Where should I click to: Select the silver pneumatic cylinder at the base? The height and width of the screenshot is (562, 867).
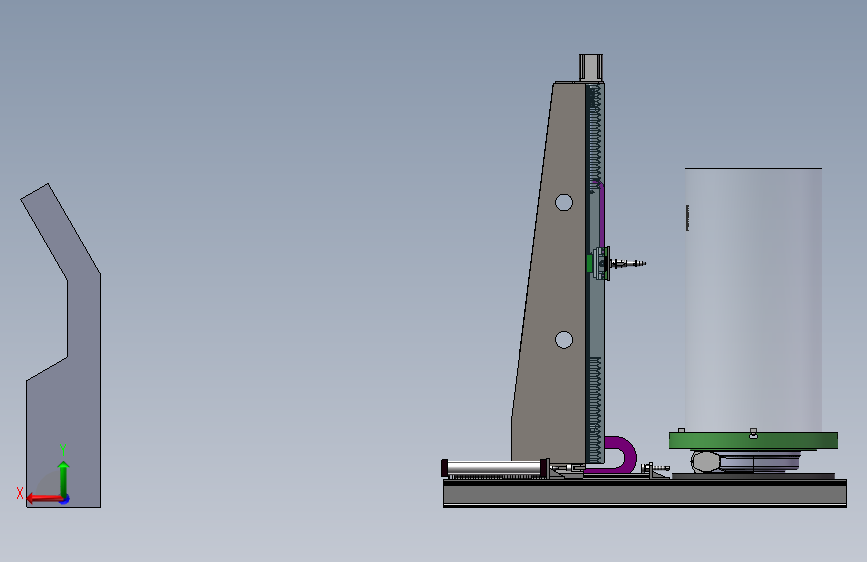(x=495, y=468)
